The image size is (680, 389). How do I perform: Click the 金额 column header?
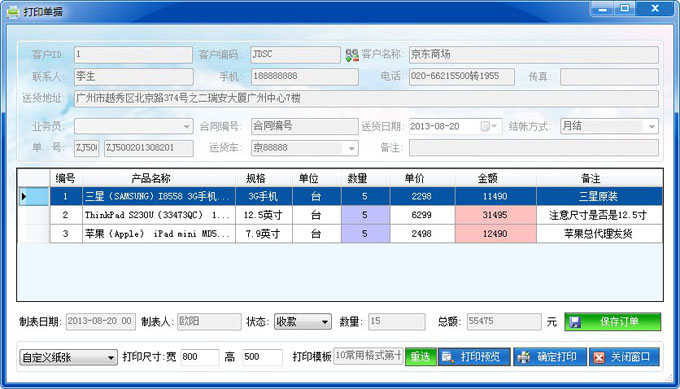[496, 179]
